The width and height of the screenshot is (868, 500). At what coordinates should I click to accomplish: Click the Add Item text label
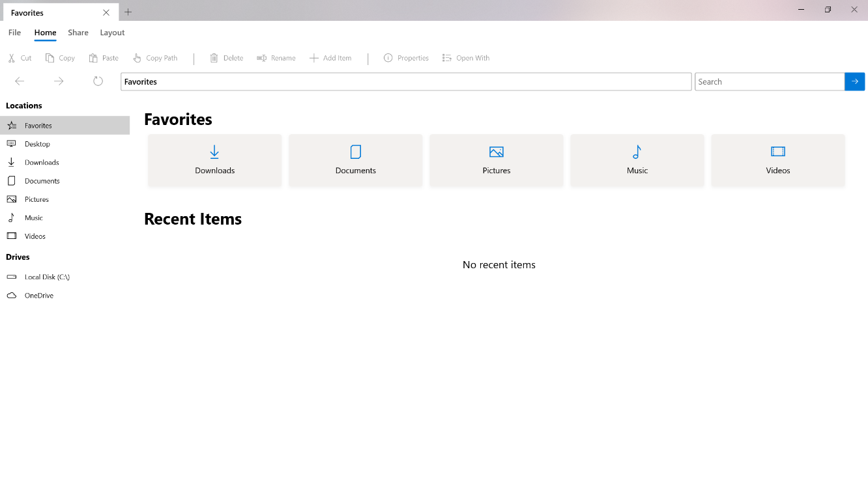tap(337, 58)
